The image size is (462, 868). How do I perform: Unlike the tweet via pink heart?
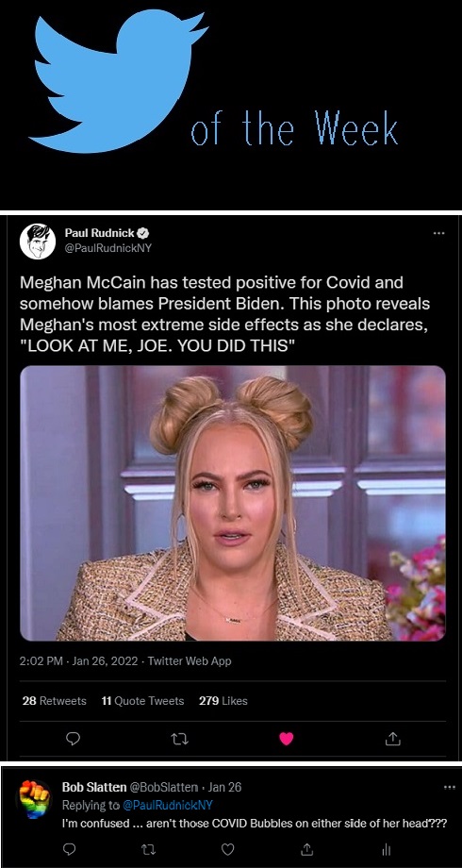[x=286, y=739]
